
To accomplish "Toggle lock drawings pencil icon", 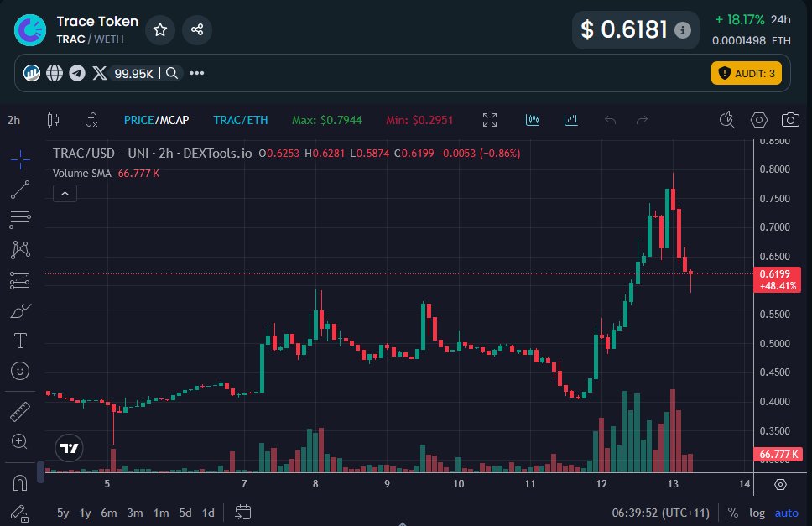I will point(19,513).
